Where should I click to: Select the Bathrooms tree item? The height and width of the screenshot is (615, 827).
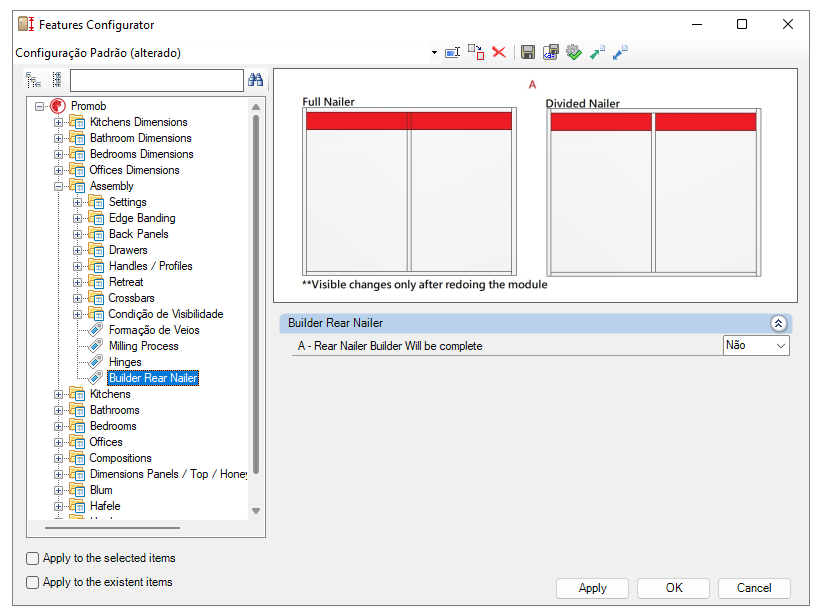click(114, 410)
